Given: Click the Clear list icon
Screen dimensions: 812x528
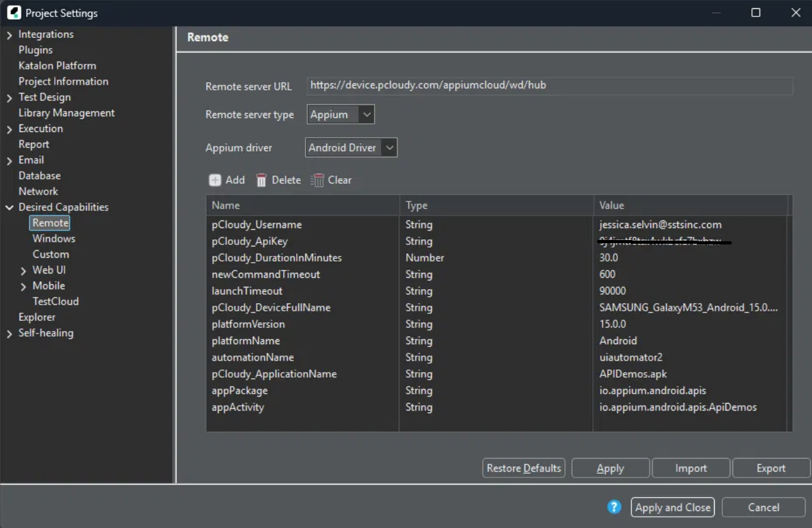Looking at the screenshot, I should coord(317,180).
